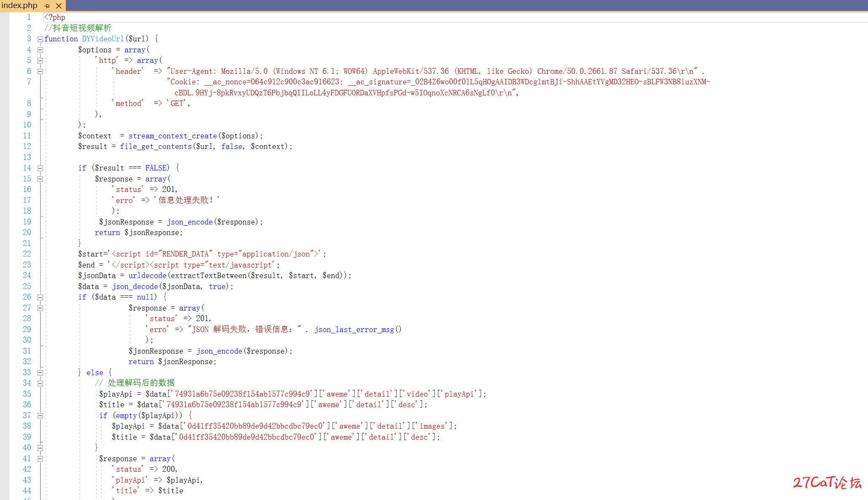This screenshot has height=500, width=868.
Task: Click the urldecode function call
Action: click(x=148, y=276)
